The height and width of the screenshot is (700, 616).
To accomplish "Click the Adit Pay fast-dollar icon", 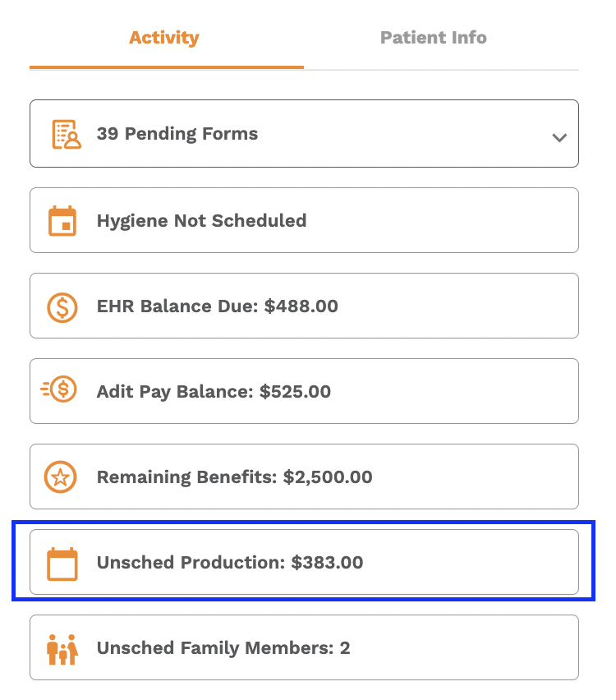I will (x=59, y=389).
